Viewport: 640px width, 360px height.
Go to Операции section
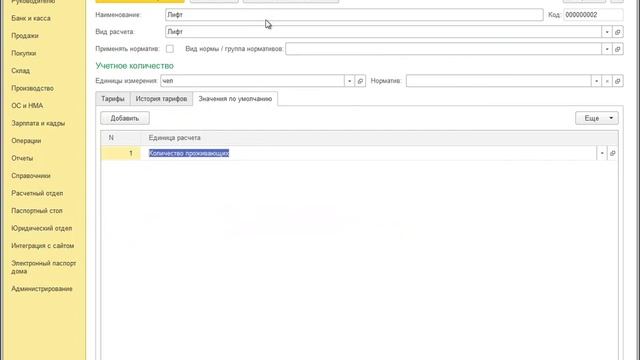click(26, 141)
